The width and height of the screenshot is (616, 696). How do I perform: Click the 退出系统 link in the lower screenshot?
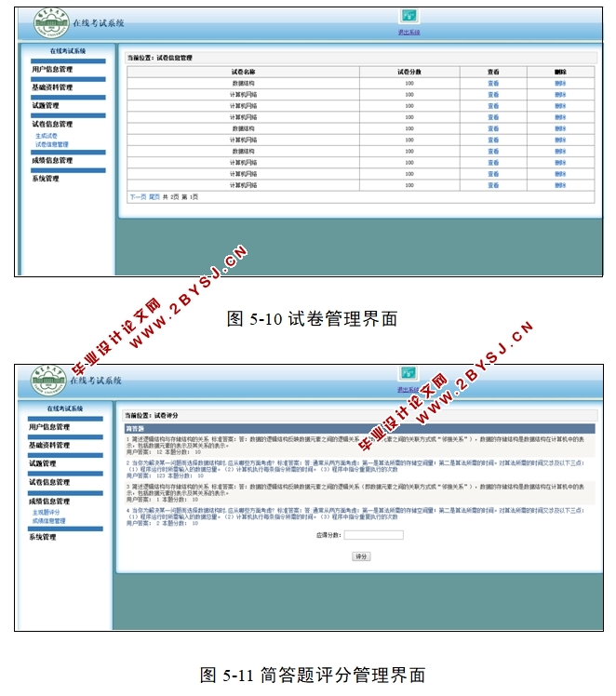(408, 389)
